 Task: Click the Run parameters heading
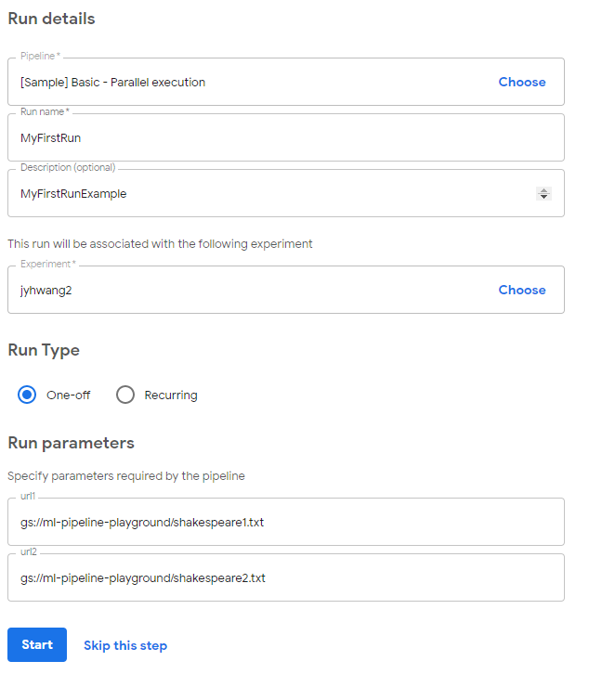pos(71,442)
